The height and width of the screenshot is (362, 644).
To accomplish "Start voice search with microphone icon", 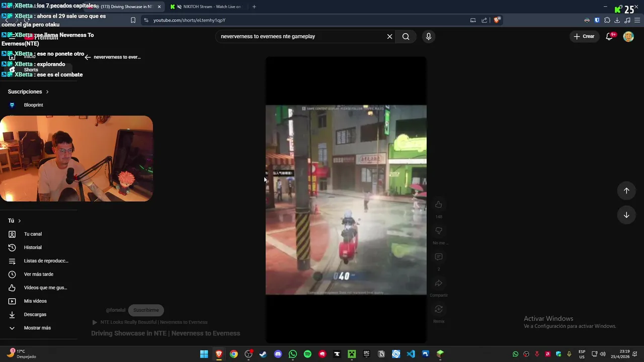I will pyautogui.click(x=428, y=36).
